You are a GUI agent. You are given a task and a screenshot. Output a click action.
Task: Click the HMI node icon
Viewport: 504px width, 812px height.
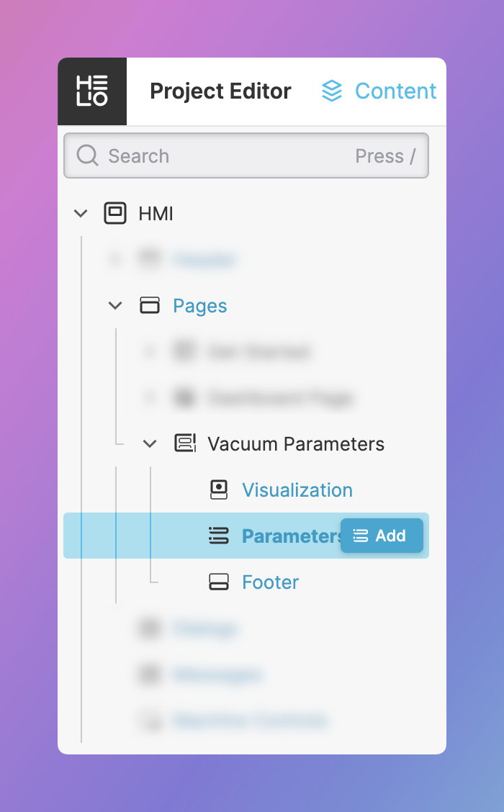(115, 213)
